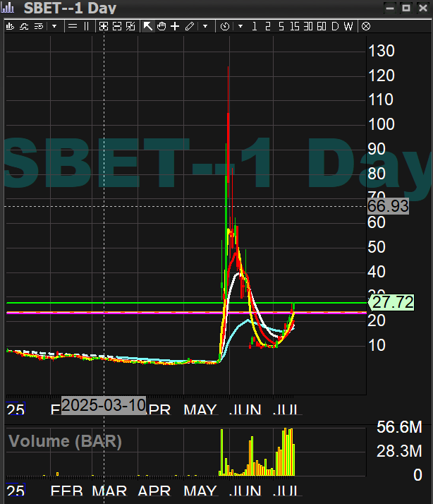The width and height of the screenshot is (433, 504).
Task: Expand the dropdown next to clock icon
Action: 240,26
